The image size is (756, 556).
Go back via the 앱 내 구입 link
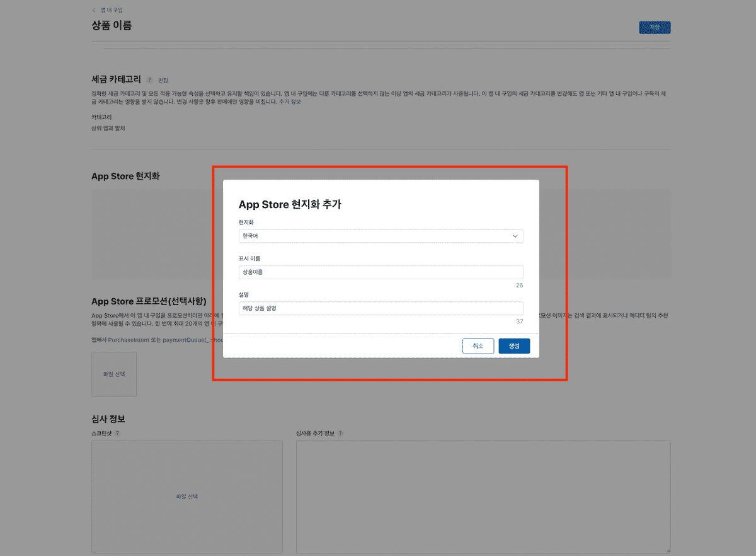tap(112, 10)
